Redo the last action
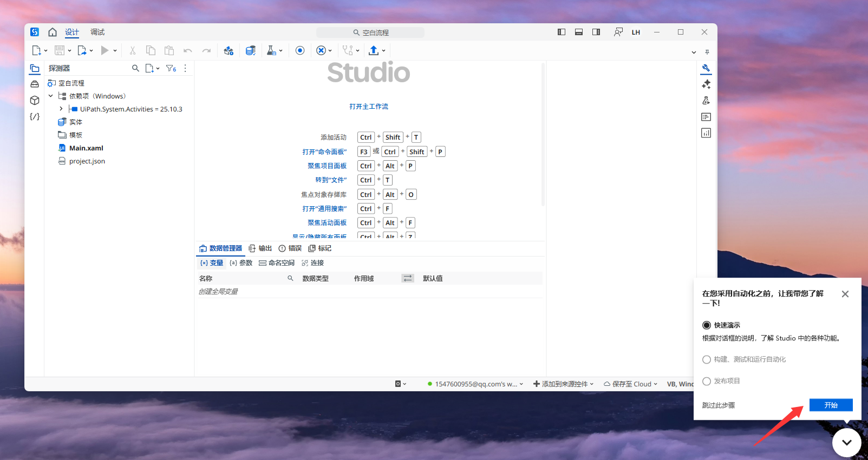This screenshot has width=868, height=460. coord(206,50)
